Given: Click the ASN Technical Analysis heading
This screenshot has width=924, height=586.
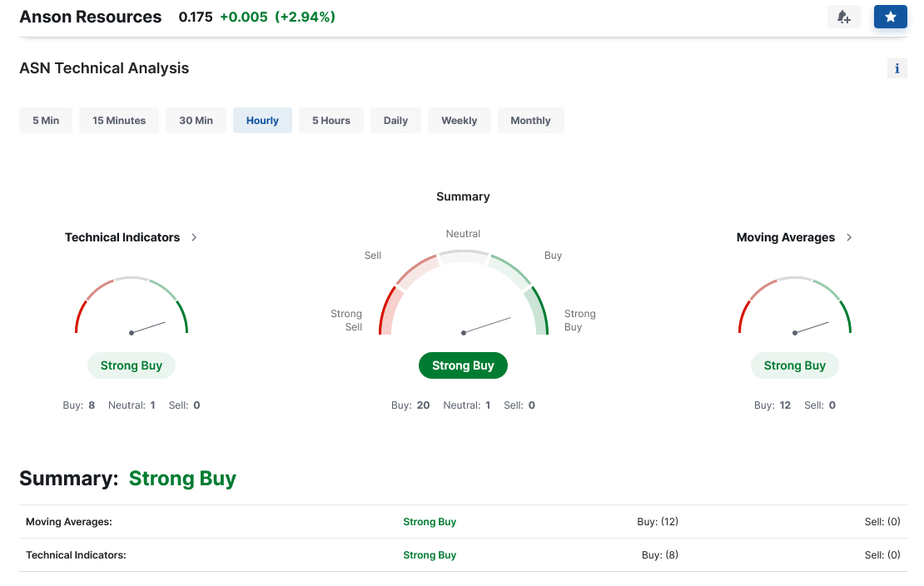Looking at the screenshot, I should 104,68.
